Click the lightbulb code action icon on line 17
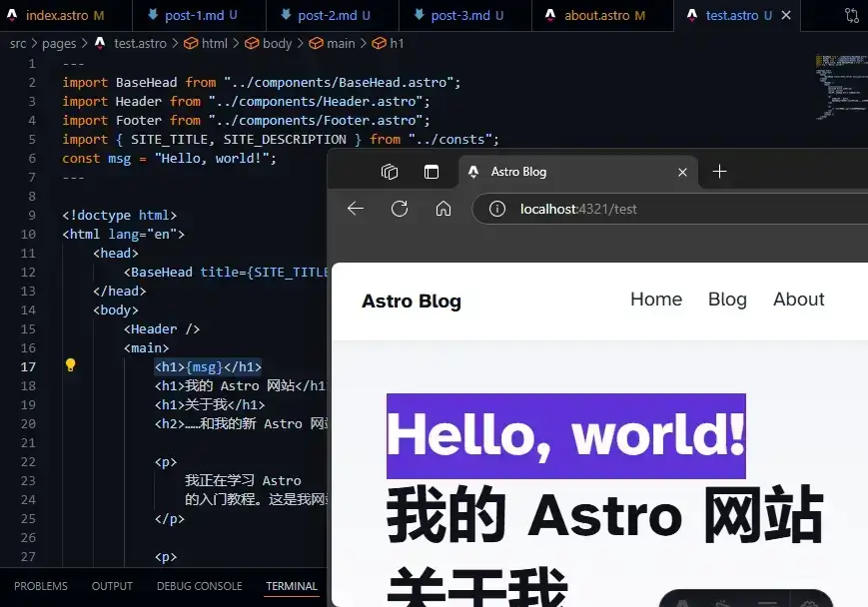This screenshot has width=868, height=607. [70, 365]
